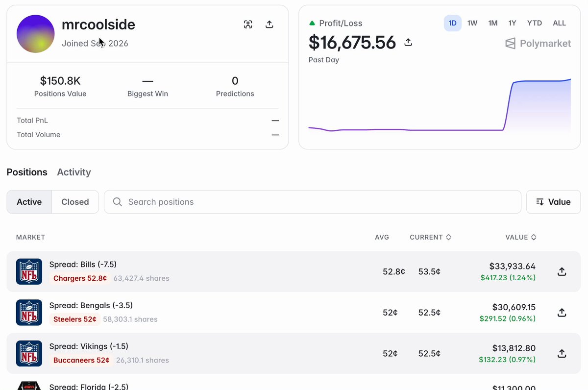
Task: Share the Profit/Loss amount
Action: click(408, 43)
